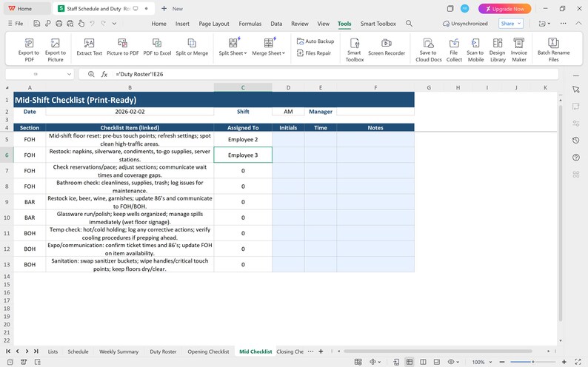Click the Print Preview icon

[70, 24]
